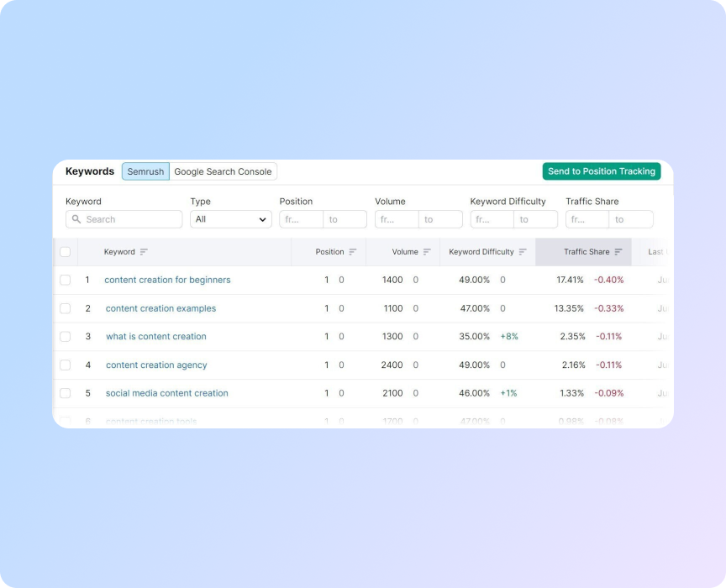Click the Volume 'from' filter field
This screenshot has width=726, height=588.
(x=396, y=219)
